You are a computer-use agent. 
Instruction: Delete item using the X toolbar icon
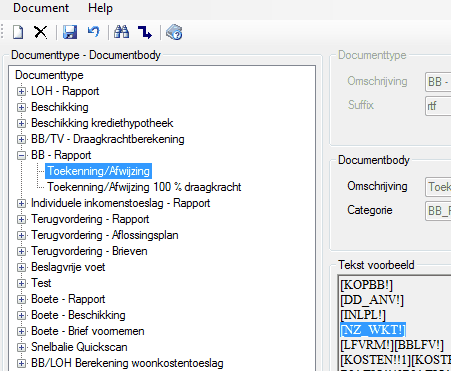coord(40,32)
